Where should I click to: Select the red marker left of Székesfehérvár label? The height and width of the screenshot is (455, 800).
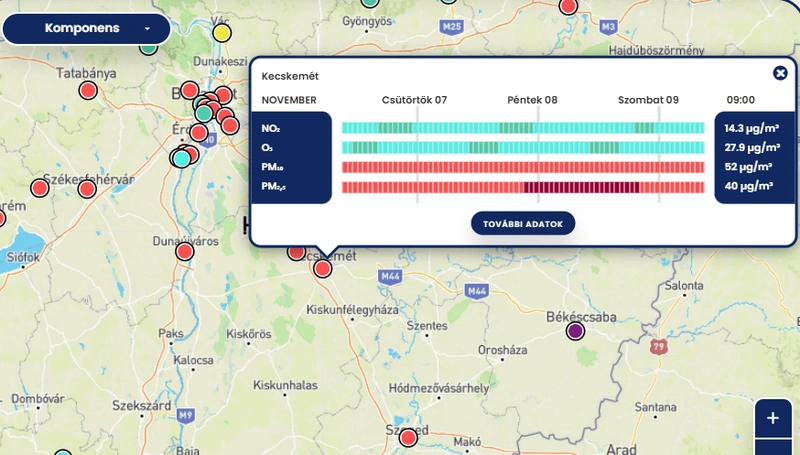tap(40, 188)
